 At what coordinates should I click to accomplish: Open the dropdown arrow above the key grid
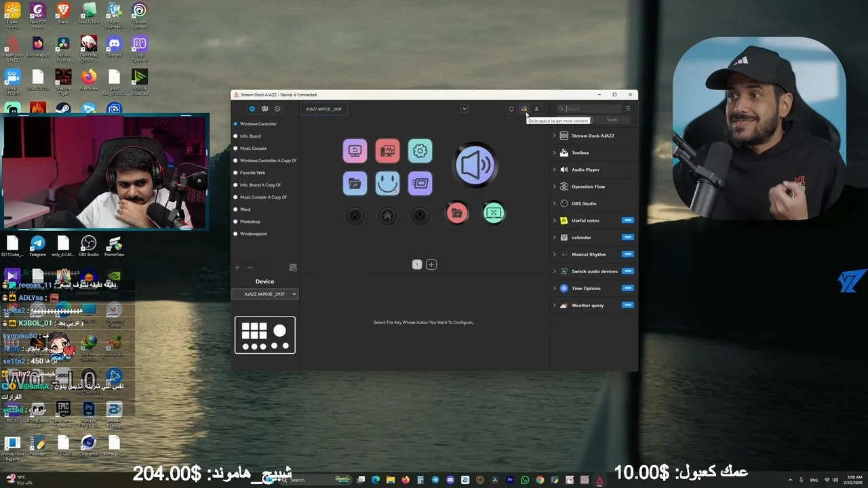pos(465,108)
